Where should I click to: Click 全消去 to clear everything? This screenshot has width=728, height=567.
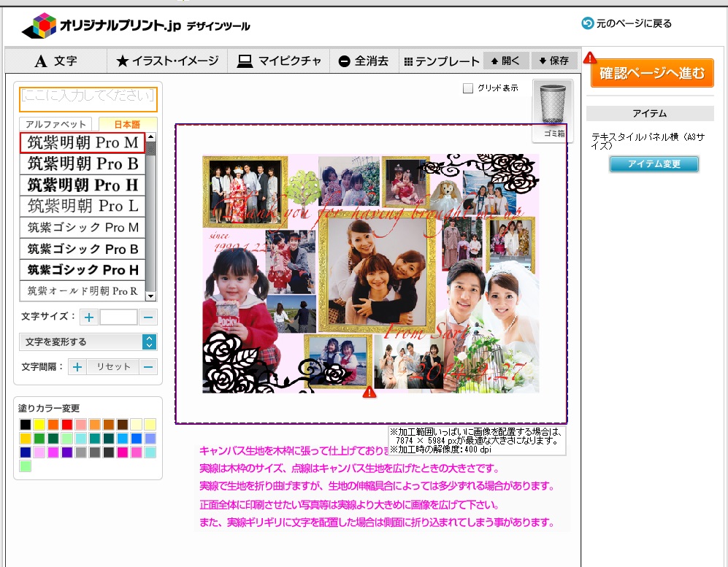[364, 61]
